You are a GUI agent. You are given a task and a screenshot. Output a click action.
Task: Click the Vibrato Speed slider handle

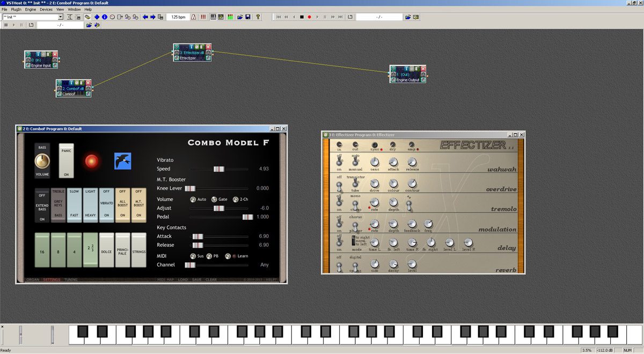click(x=219, y=169)
